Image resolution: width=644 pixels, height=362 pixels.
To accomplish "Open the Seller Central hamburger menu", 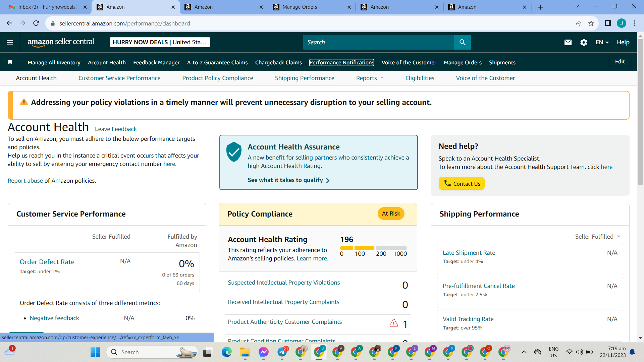I will tap(10, 42).
